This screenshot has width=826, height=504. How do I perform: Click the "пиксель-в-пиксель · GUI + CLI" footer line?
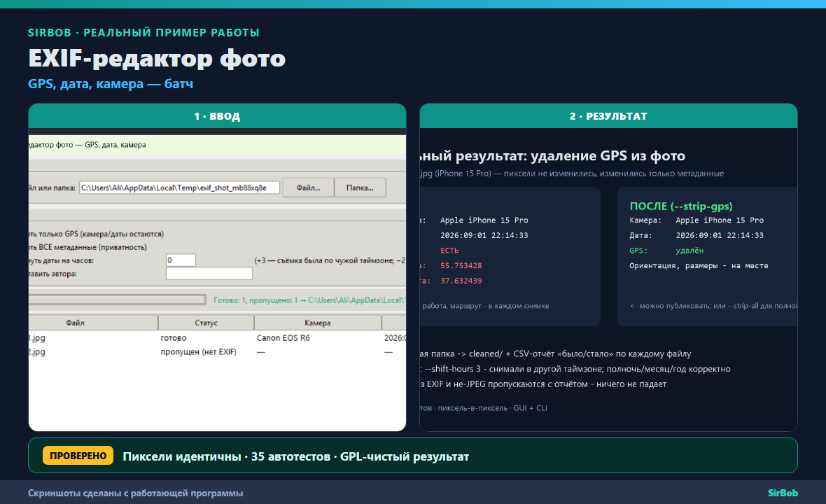[x=484, y=408]
